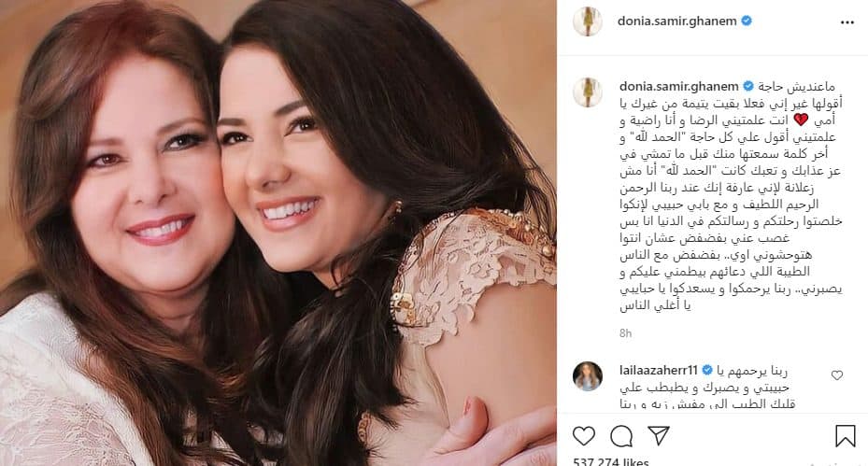Click the 8h post timestamp
This screenshot has height=466, width=868.
click(x=625, y=333)
